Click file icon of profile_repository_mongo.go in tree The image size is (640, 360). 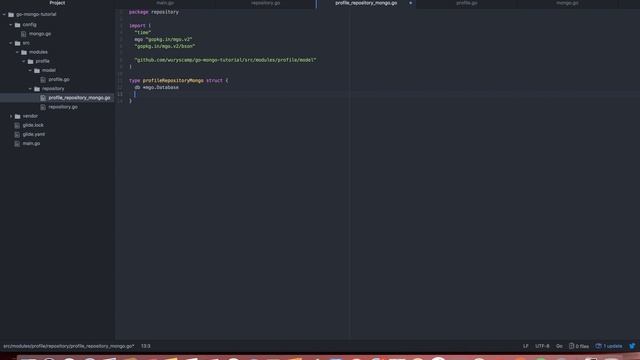tap(43, 98)
